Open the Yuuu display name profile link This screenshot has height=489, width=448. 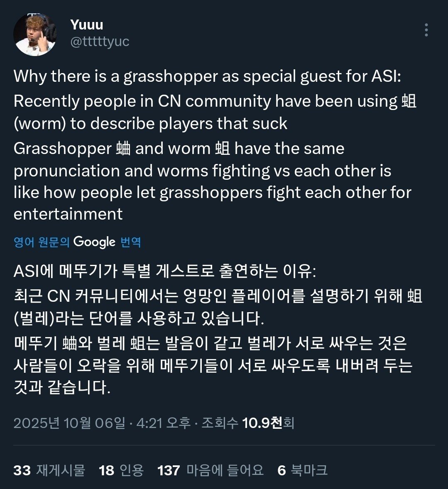[87, 24]
